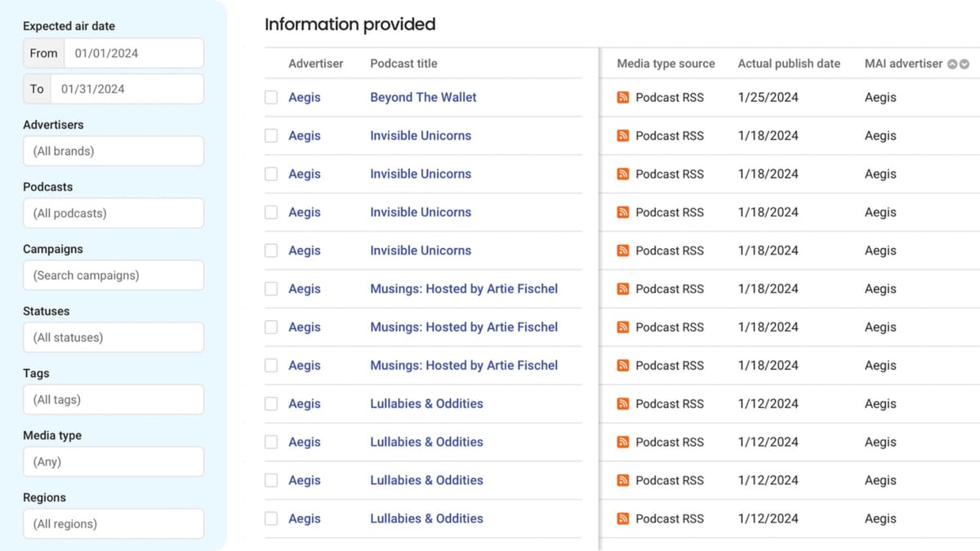Click Aegis advertiser link in the first row

tap(304, 97)
